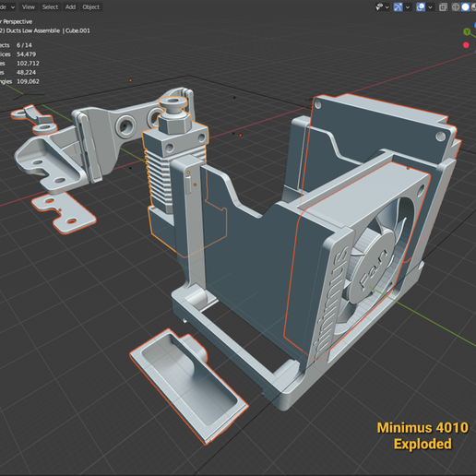
Task: Expand the gizmo options dropdown arrow
Action: 408,7
